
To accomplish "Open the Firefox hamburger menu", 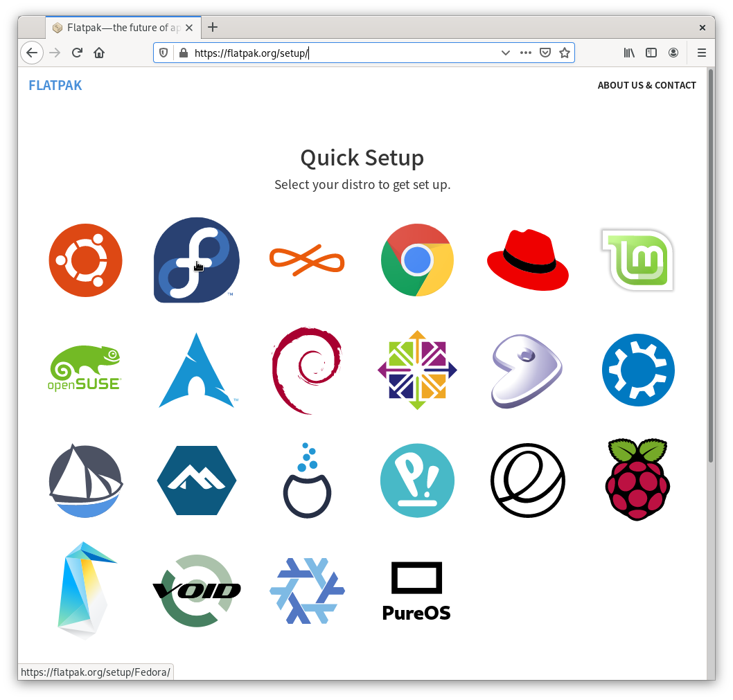I will click(702, 53).
